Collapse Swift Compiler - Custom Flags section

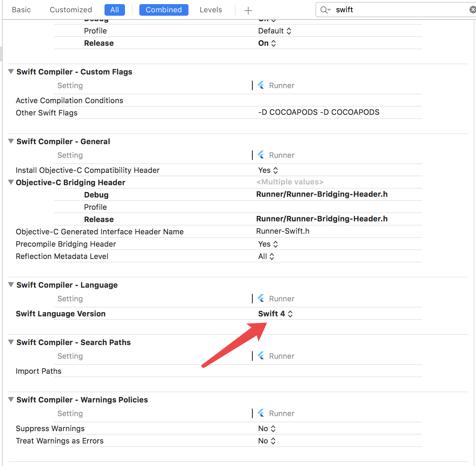pos(11,71)
